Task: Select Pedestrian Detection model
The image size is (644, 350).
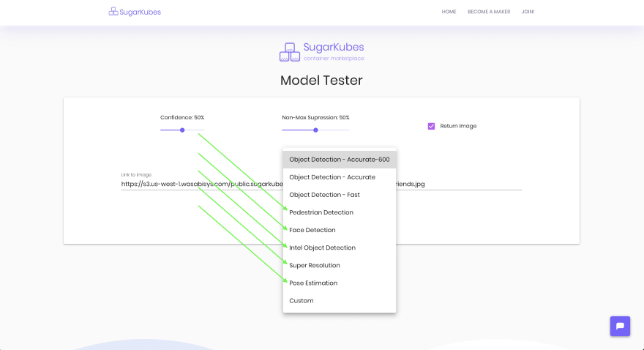Action: point(340,212)
